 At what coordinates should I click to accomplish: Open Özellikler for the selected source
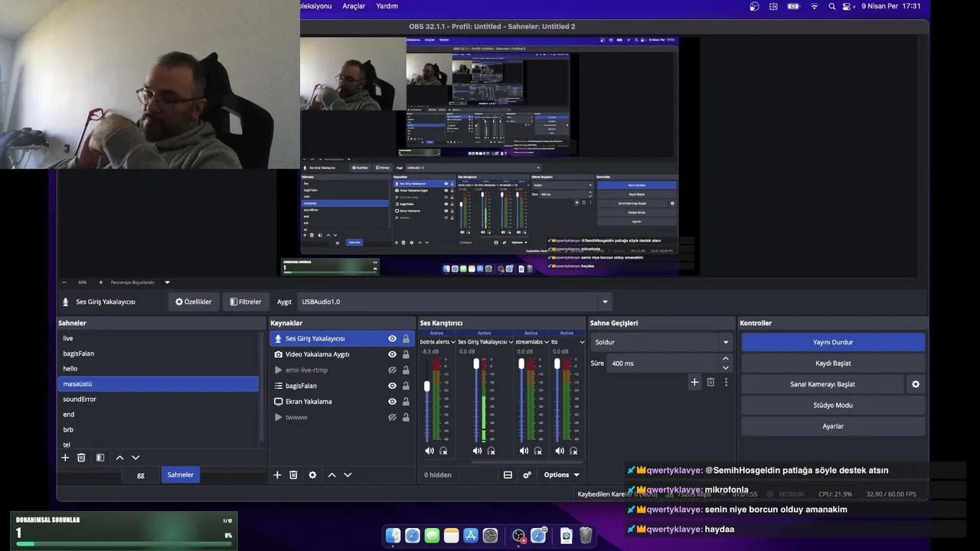pyautogui.click(x=194, y=302)
